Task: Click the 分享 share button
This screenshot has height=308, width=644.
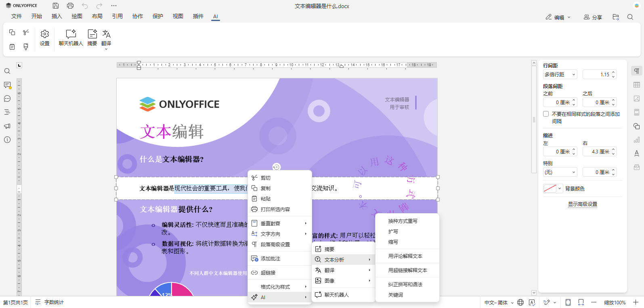Action: pyautogui.click(x=593, y=17)
